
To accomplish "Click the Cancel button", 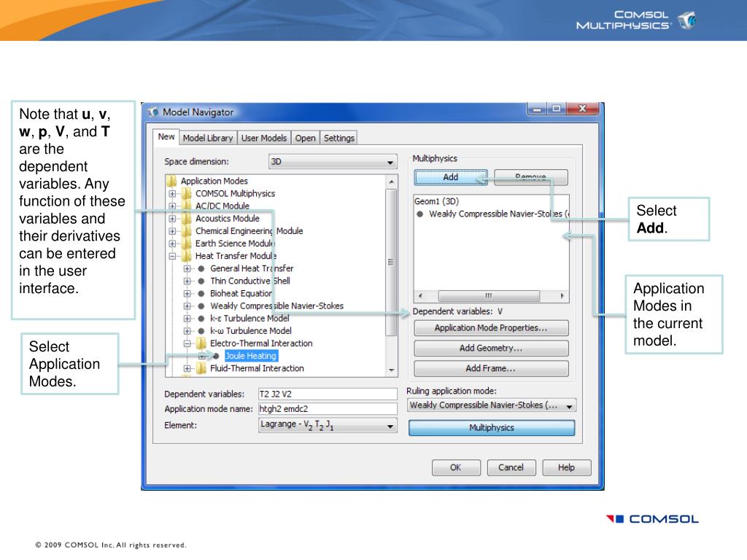I will click(511, 467).
